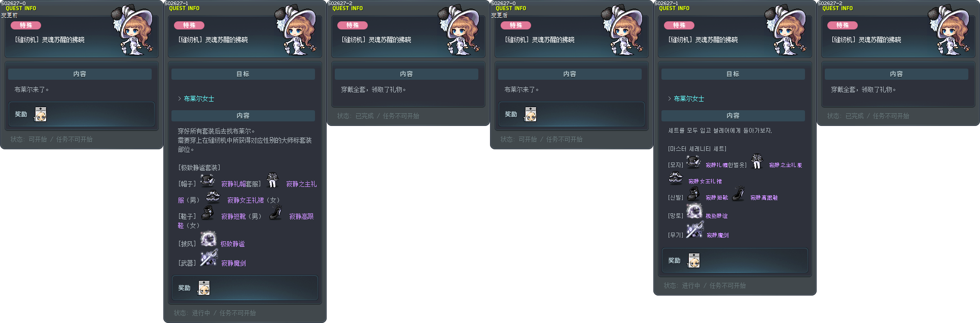Click the reward face icon in the 变更后 panel
Image resolution: width=980 pixels, height=323 pixels.
[531, 114]
